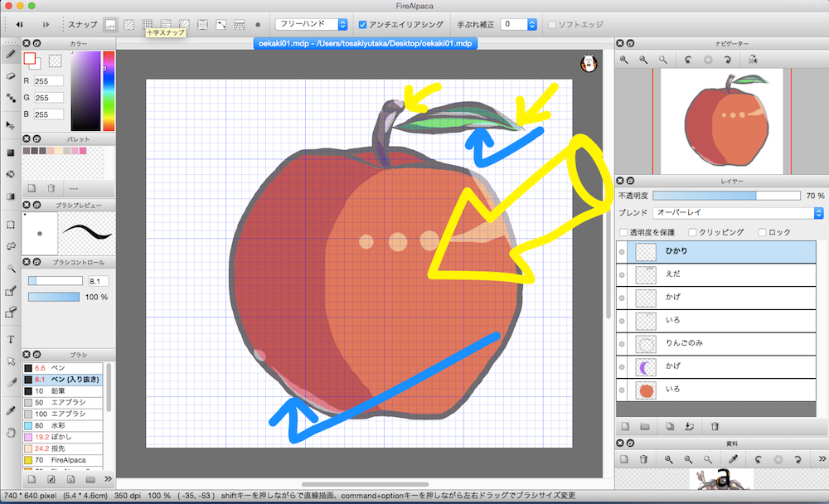Viewport: 829px width, 504px height.
Task: Enable circle snap
Action: pos(202,25)
